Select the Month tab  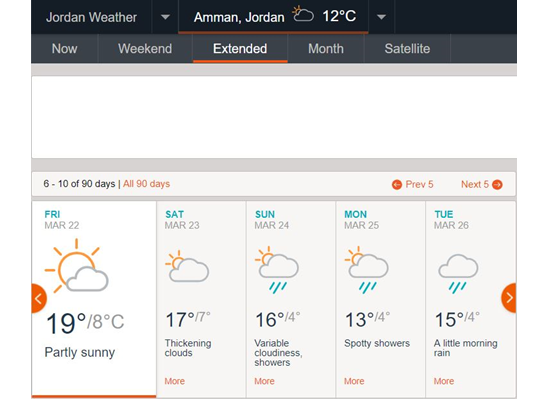click(326, 48)
